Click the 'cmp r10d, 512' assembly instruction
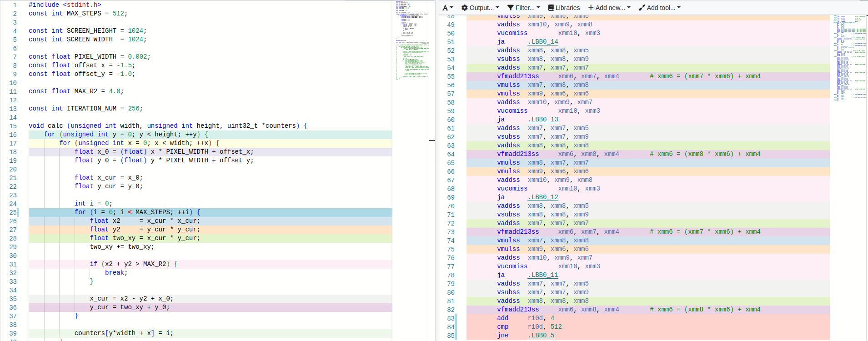Image resolution: width=868 pixels, height=341 pixels. [529, 327]
